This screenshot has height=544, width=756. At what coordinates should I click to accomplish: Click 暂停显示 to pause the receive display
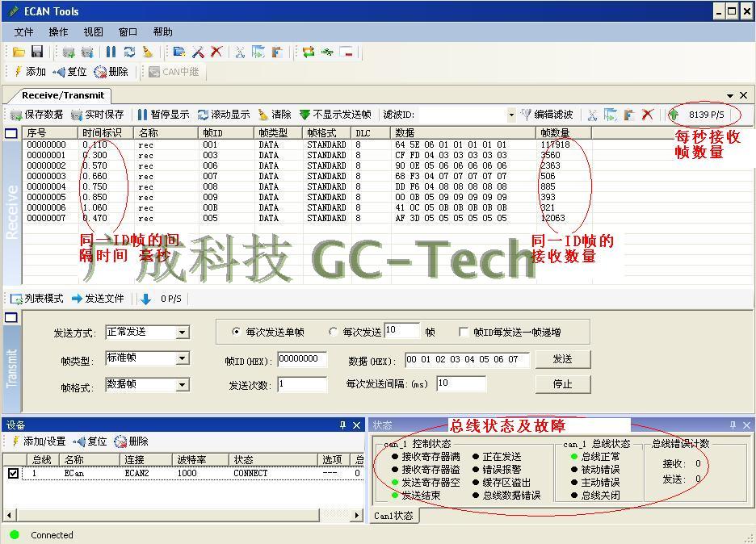click(162, 115)
